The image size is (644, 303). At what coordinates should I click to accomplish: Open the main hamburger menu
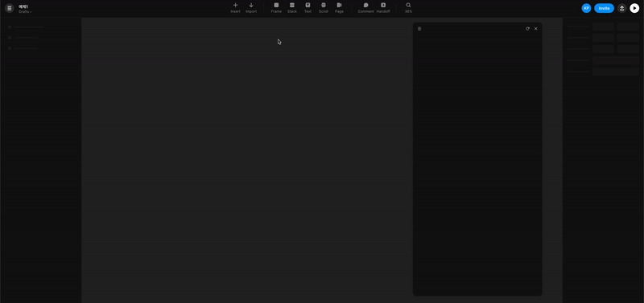[10, 8]
